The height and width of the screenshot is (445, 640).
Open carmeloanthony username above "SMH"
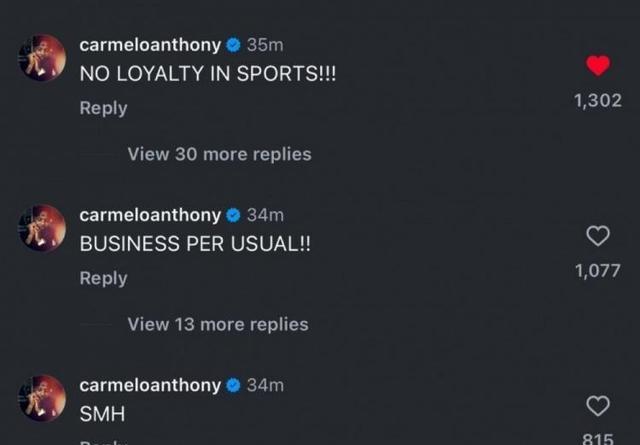click(150, 385)
